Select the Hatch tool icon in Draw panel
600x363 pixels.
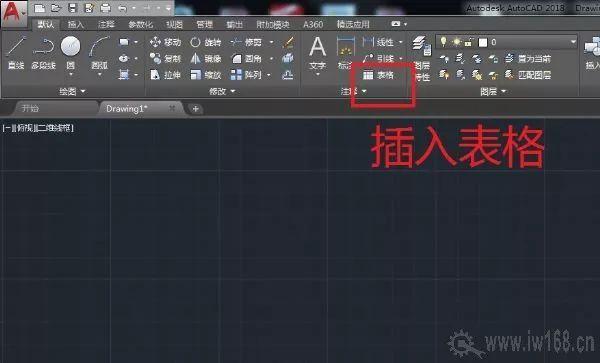124,74
